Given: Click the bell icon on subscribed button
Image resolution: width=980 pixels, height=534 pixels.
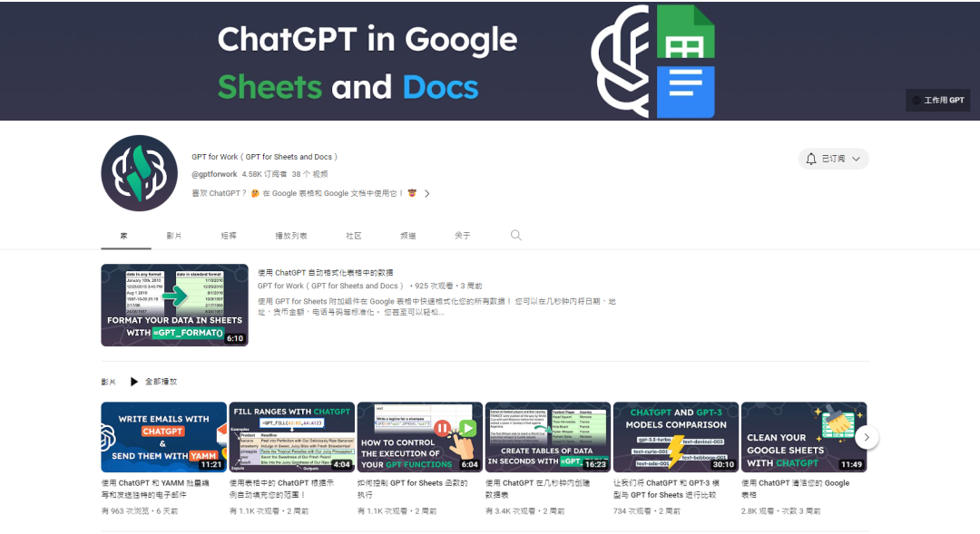Looking at the screenshot, I should tap(810, 159).
